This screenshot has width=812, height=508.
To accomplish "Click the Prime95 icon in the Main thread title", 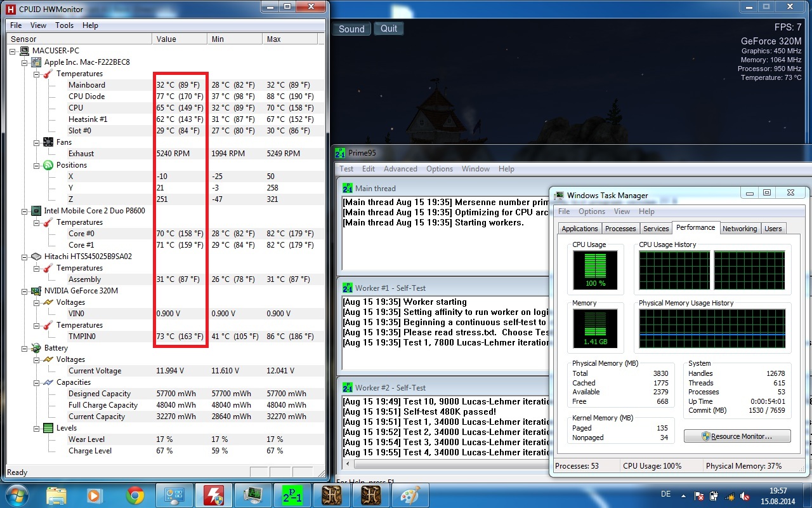I will (x=348, y=189).
